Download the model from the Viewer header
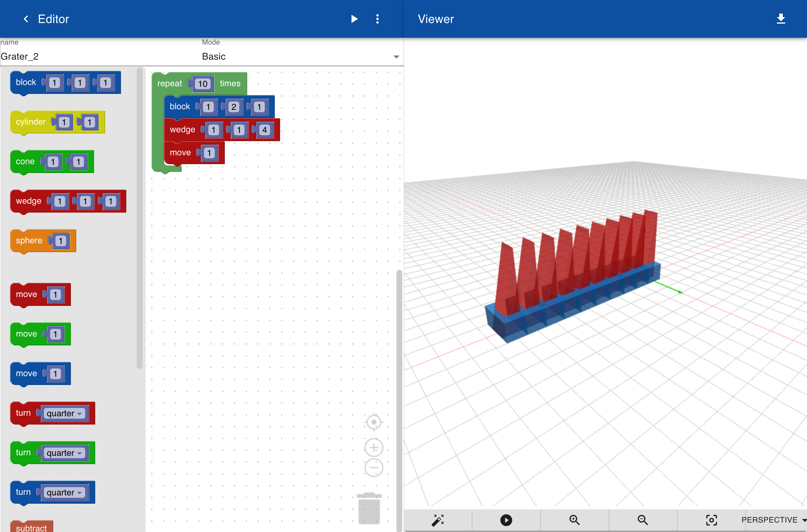The image size is (807, 532). point(780,19)
